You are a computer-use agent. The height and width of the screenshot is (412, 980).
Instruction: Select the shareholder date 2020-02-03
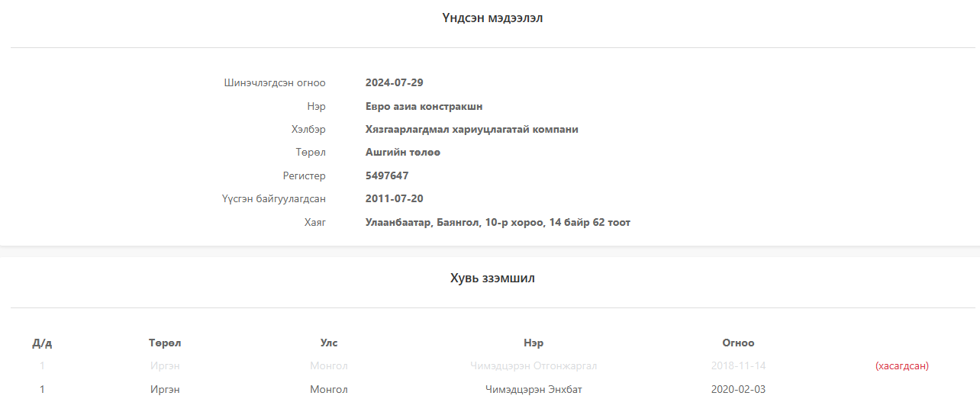pyautogui.click(x=737, y=390)
